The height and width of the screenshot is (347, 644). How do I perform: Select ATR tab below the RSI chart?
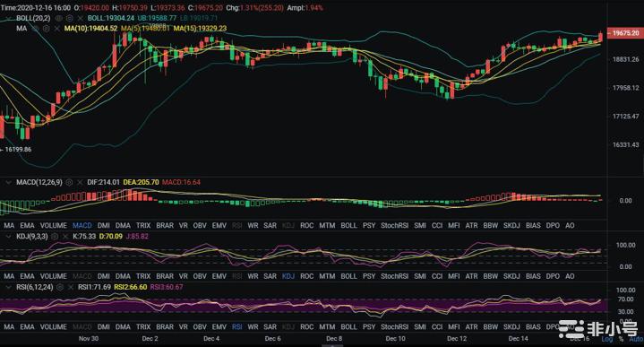coord(471,327)
